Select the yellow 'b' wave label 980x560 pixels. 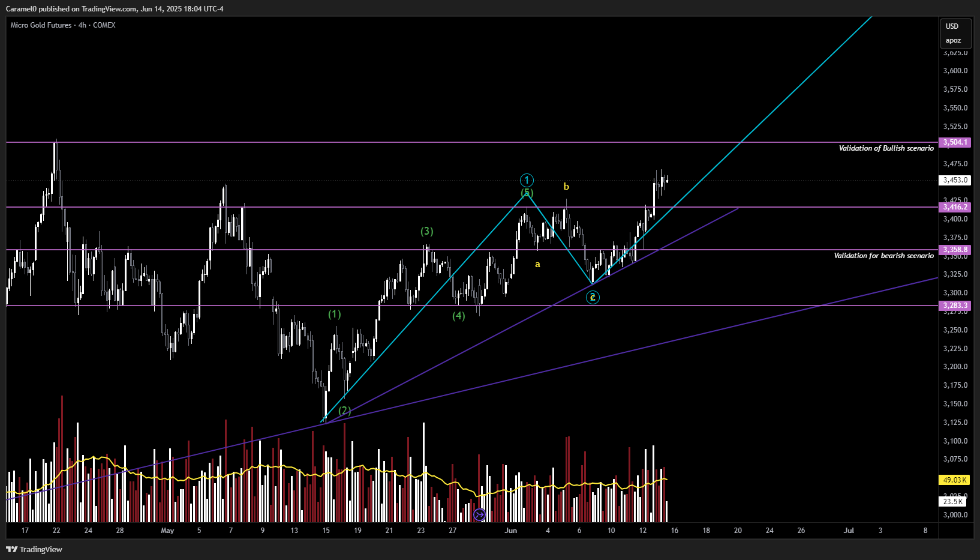[x=566, y=187]
